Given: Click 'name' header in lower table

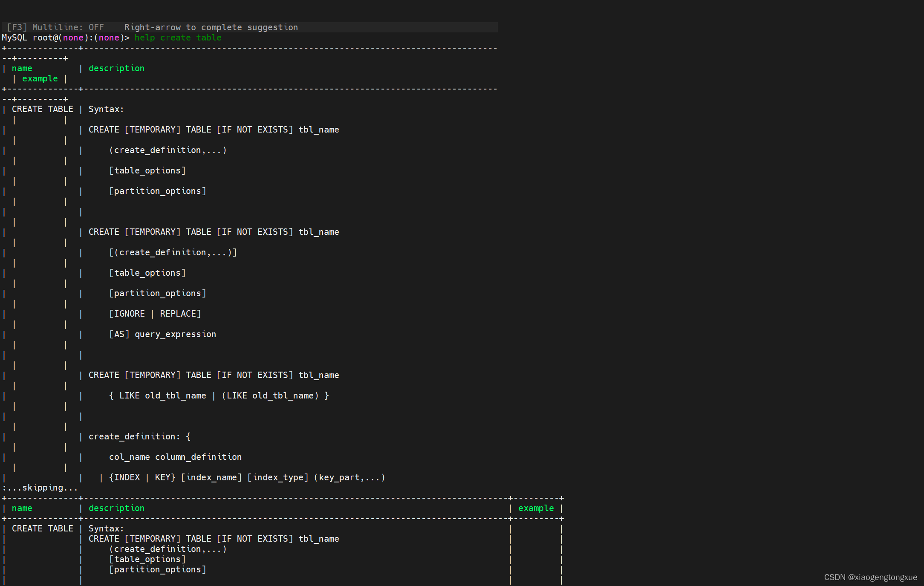Looking at the screenshot, I should [x=22, y=508].
